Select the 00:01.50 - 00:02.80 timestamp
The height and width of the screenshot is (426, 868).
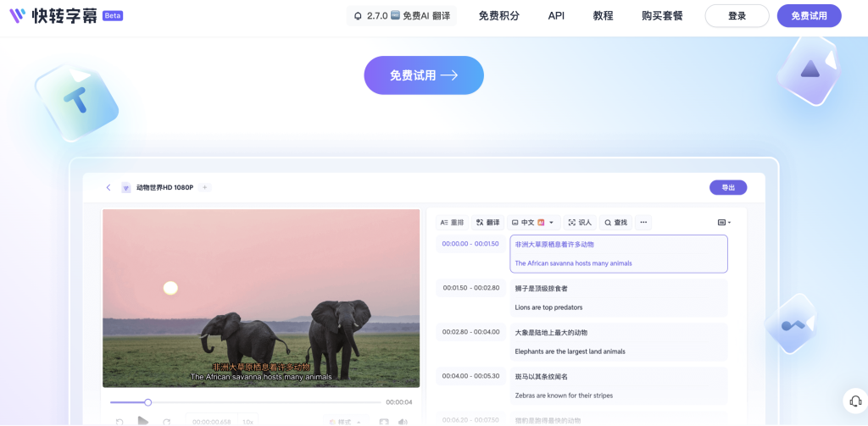(470, 288)
